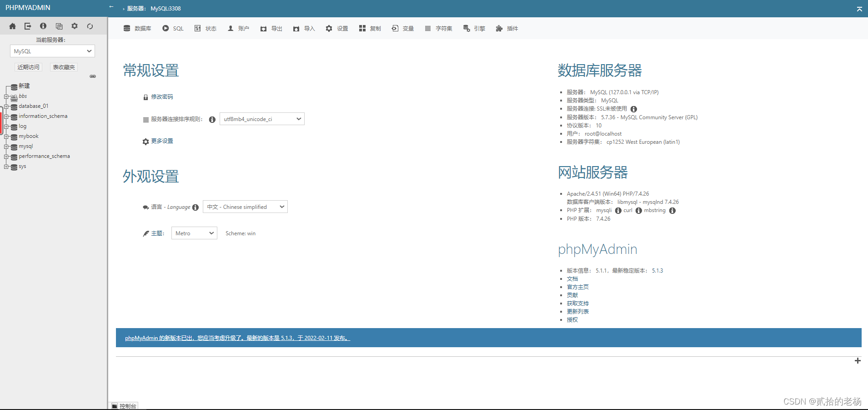
Task: Click the 新建 new database icon
Action: 14,86
